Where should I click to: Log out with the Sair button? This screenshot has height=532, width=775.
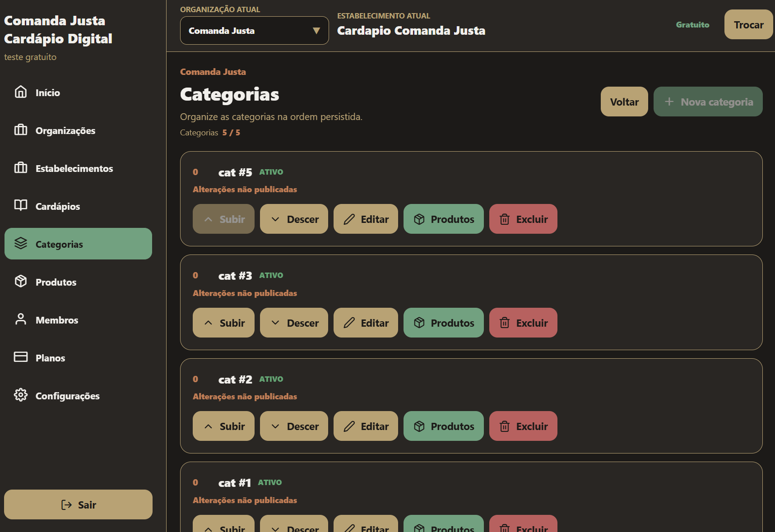click(x=78, y=504)
